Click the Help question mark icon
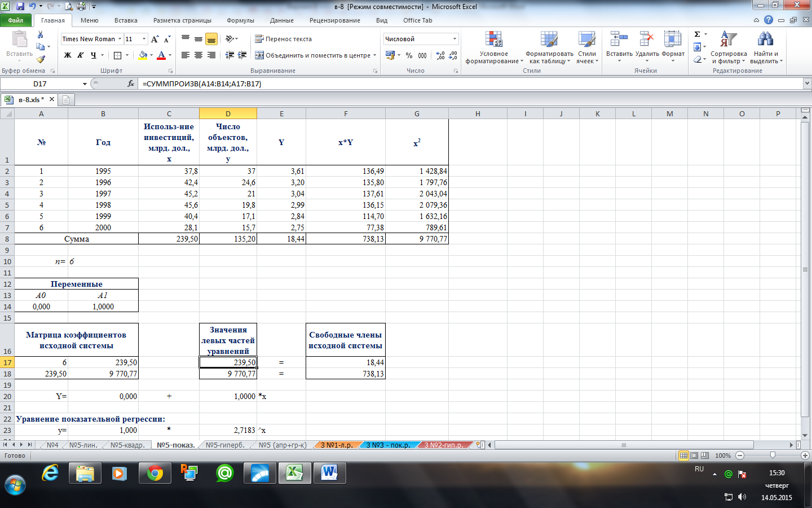Viewport: 812px width, 508px height. click(x=769, y=20)
